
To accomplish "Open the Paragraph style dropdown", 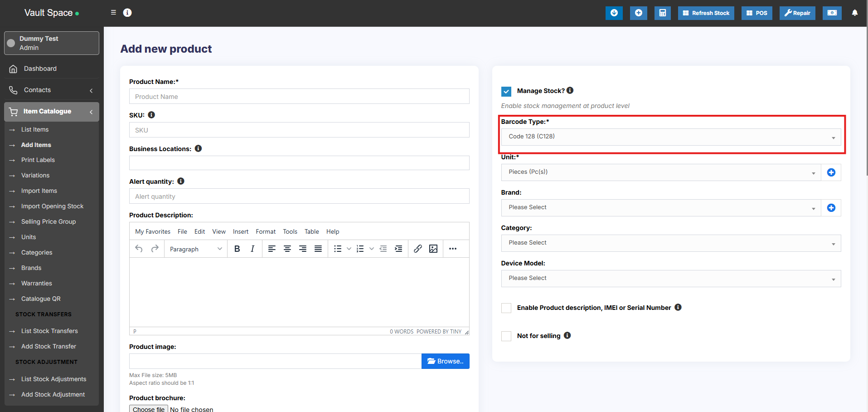I will pyautogui.click(x=195, y=249).
